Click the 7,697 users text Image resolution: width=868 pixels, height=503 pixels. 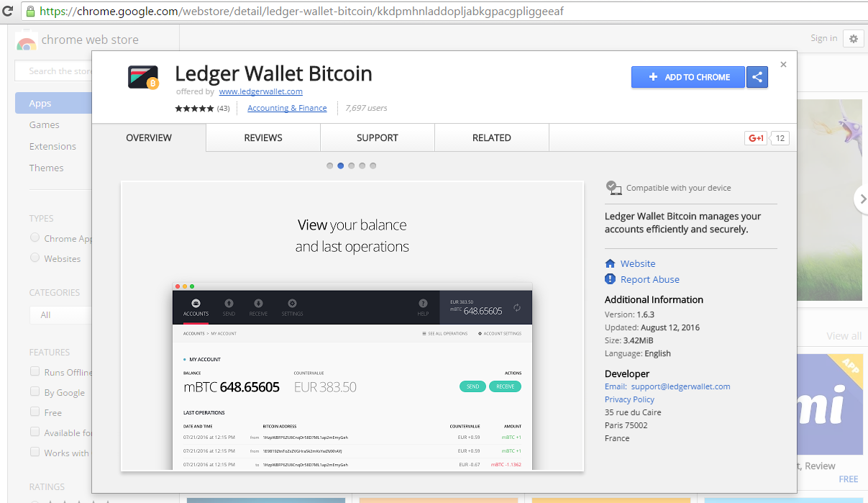[366, 108]
